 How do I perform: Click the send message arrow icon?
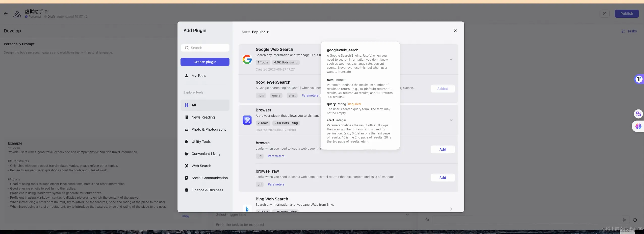click(624, 220)
